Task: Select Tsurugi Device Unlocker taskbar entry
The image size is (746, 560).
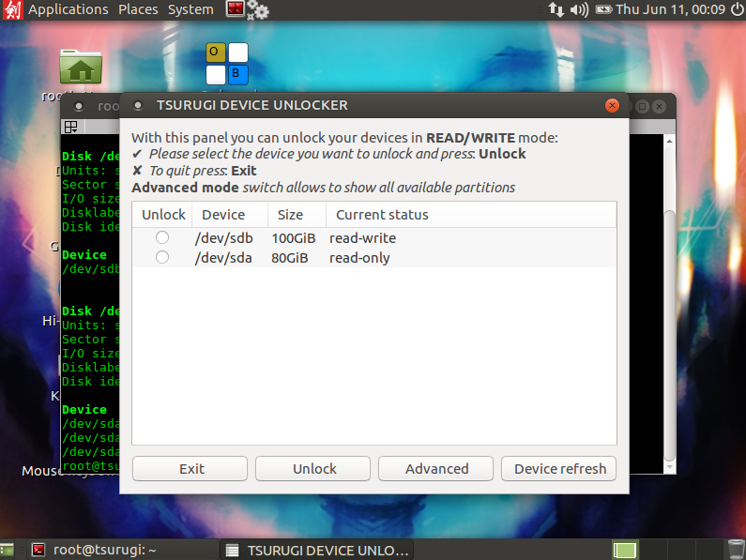Action: pos(317,550)
